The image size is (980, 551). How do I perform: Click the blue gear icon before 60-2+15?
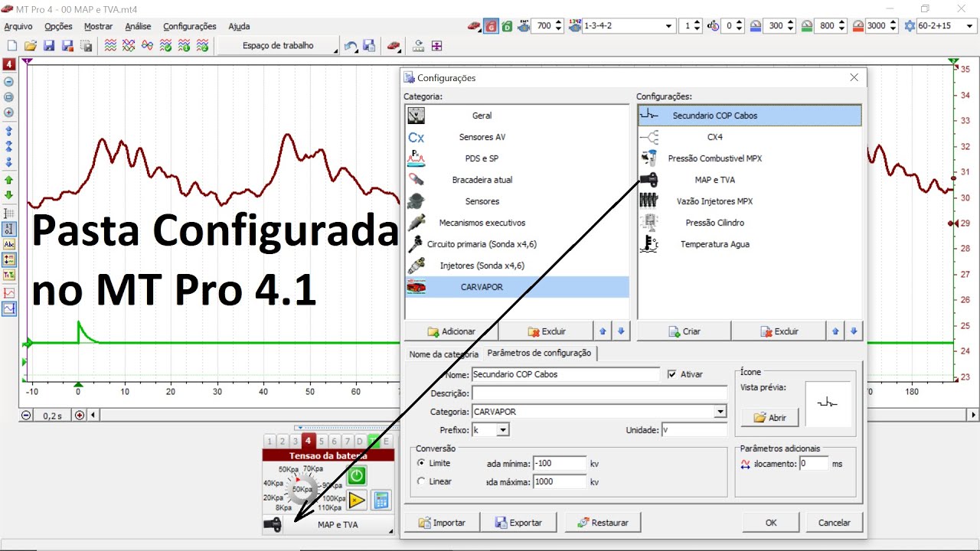tap(910, 26)
